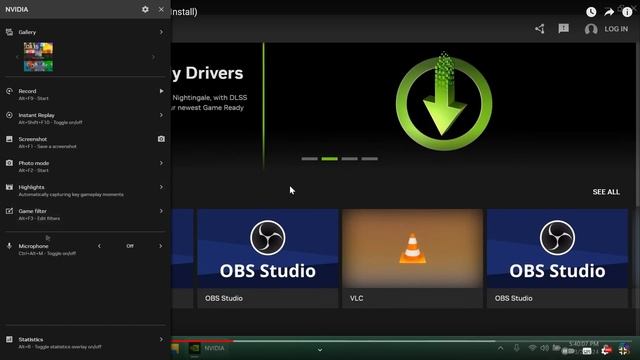This screenshot has height=360, width=640.
Task: Click the microphone tray icon
Action: (x=516, y=348)
